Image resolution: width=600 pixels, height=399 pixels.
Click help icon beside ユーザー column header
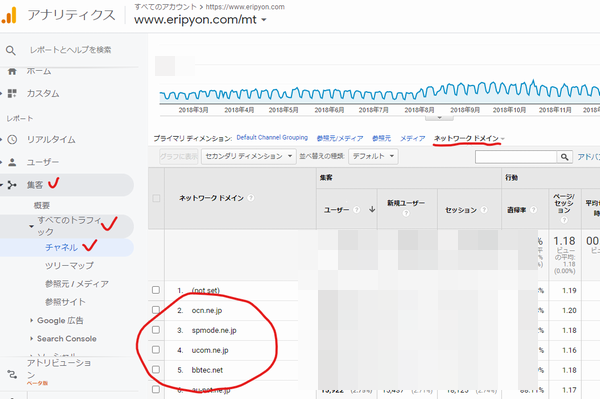(x=356, y=210)
